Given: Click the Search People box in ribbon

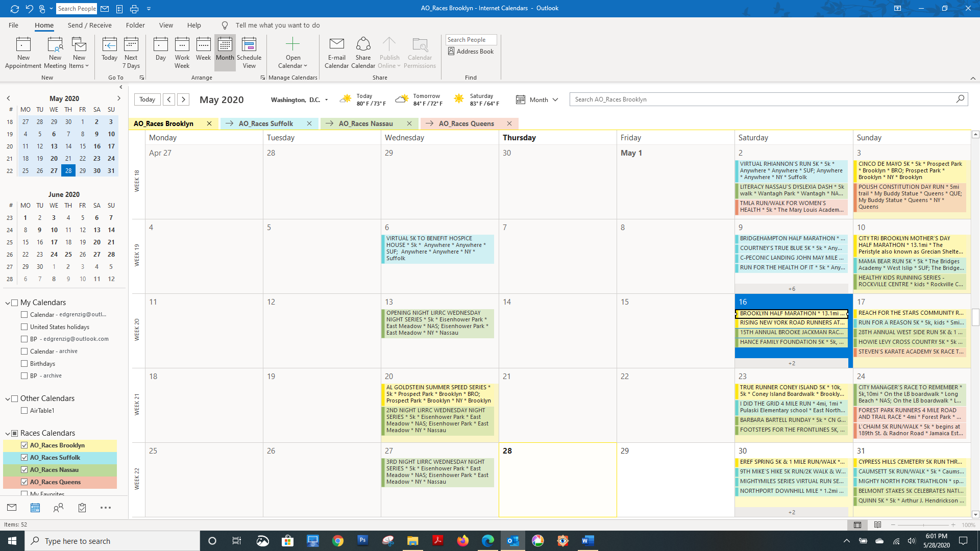Looking at the screenshot, I should [x=471, y=40].
